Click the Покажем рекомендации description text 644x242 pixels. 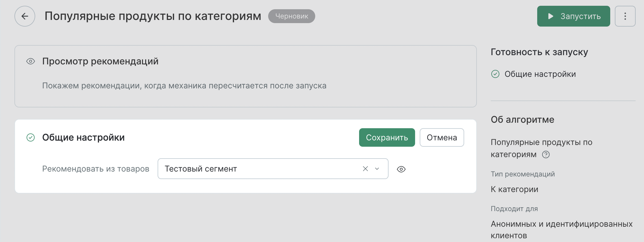[x=184, y=86]
